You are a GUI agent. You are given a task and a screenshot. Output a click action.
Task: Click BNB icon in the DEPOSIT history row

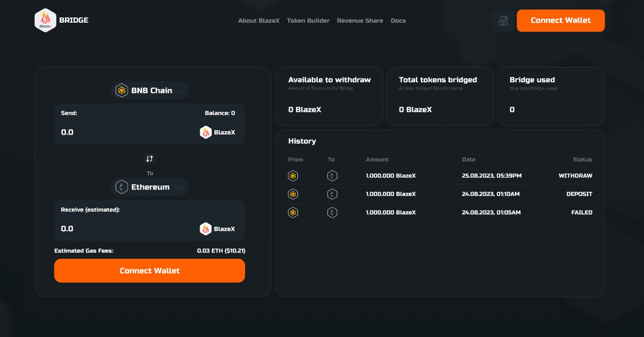tap(293, 194)
